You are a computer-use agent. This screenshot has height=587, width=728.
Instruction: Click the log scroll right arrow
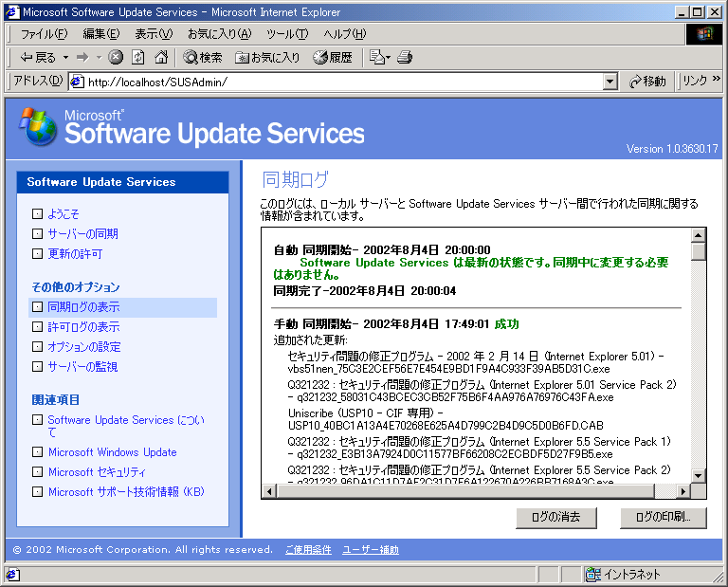(x=682, y=491)
